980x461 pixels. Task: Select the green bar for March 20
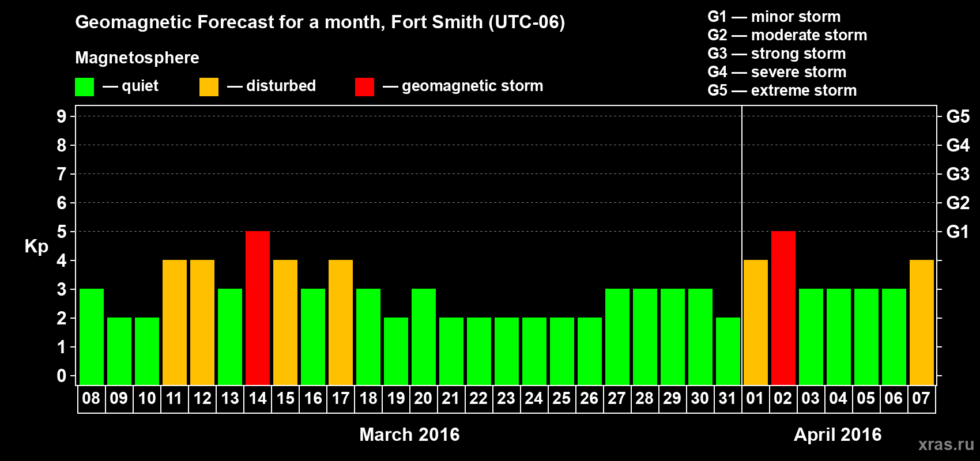(x=424, y=337)
